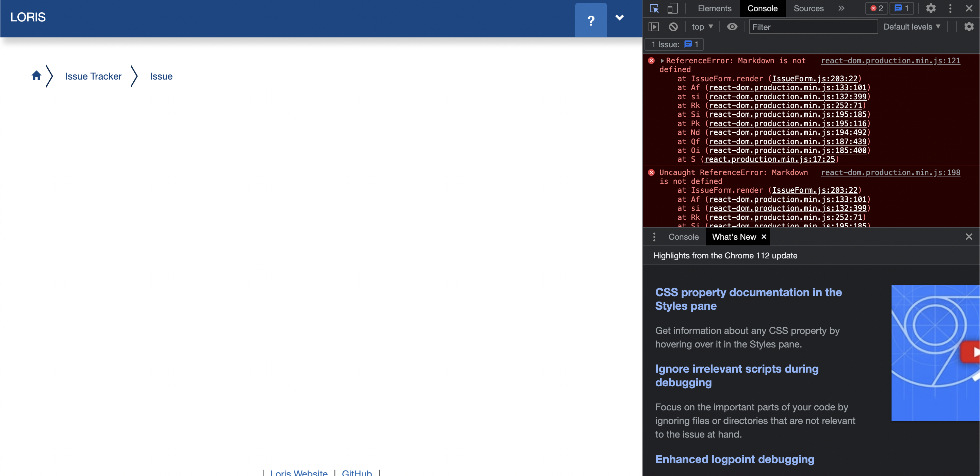Click the 1 Issue chat bubble button
This screenshot has width=980, height=476.
coord(674,44)
